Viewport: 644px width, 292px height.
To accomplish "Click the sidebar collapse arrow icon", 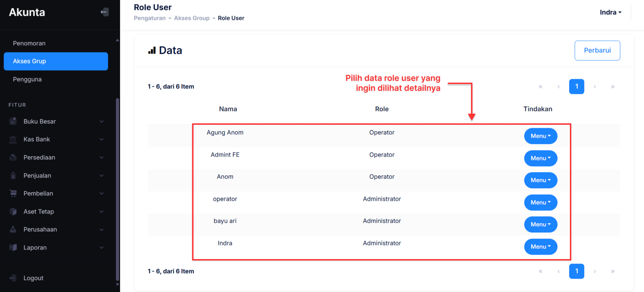I will coord(105,12).
